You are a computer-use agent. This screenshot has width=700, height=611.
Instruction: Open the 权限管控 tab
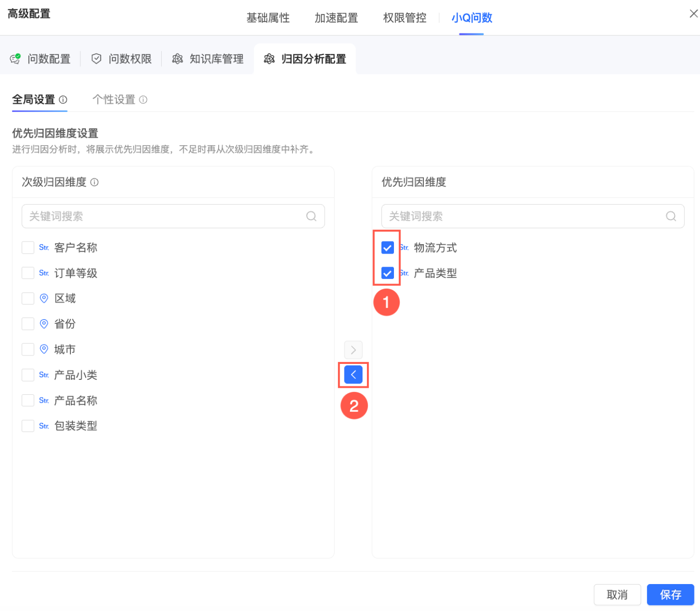tap(405, 18)
